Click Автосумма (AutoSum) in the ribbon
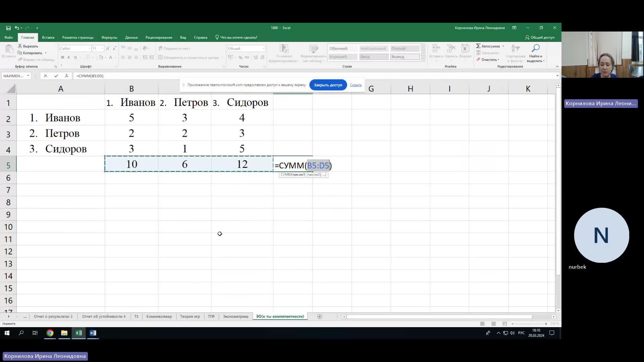Image resolution: width=644 pixels, height=362 pixels. (x=488, y=46)
